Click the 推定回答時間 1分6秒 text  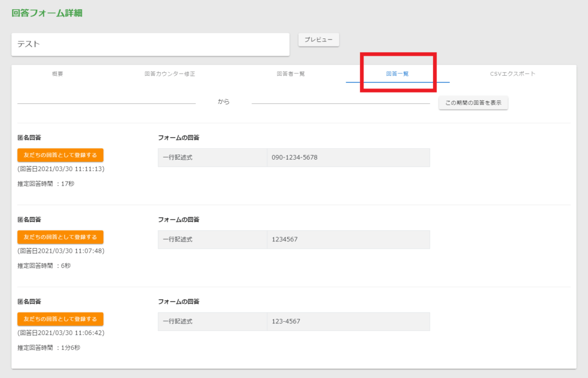(49, 348)
